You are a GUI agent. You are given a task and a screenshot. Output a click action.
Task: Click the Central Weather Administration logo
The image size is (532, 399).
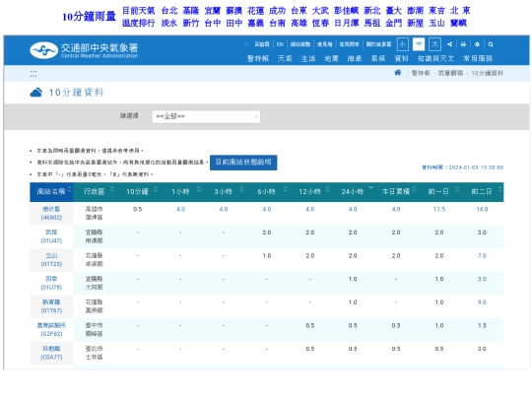[84, 50]
